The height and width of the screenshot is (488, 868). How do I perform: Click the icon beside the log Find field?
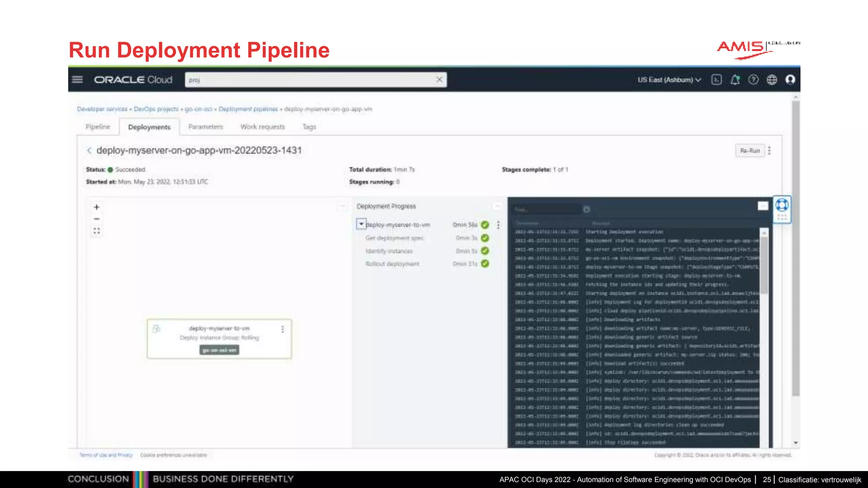(587, 209)
